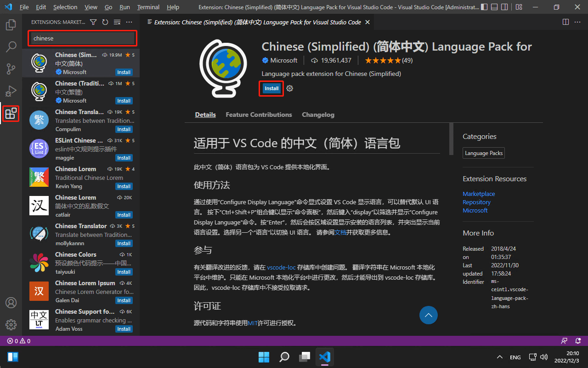This screenshot has width=588, height=368.
Task: Select the ESLint Chinese Rules extension icon
Action: pyautogui.click(x=39, y=149)
